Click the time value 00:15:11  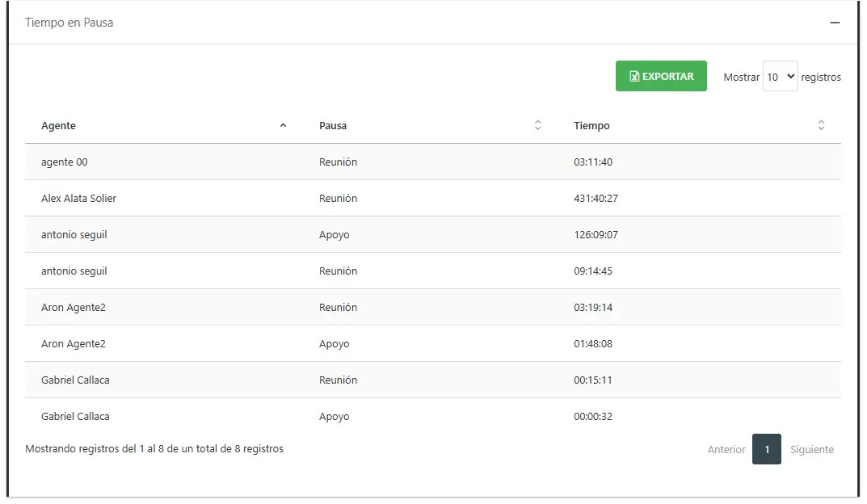(x=593, y=380)
